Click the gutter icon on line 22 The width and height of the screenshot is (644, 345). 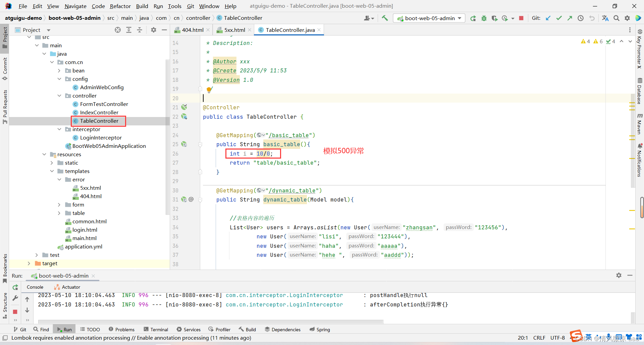184,117
